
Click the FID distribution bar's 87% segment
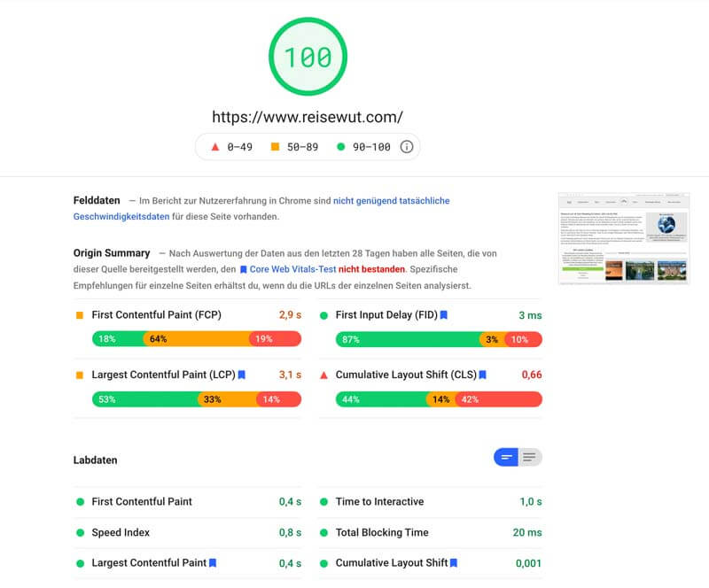pyautogui.click(x=408, y=339)
